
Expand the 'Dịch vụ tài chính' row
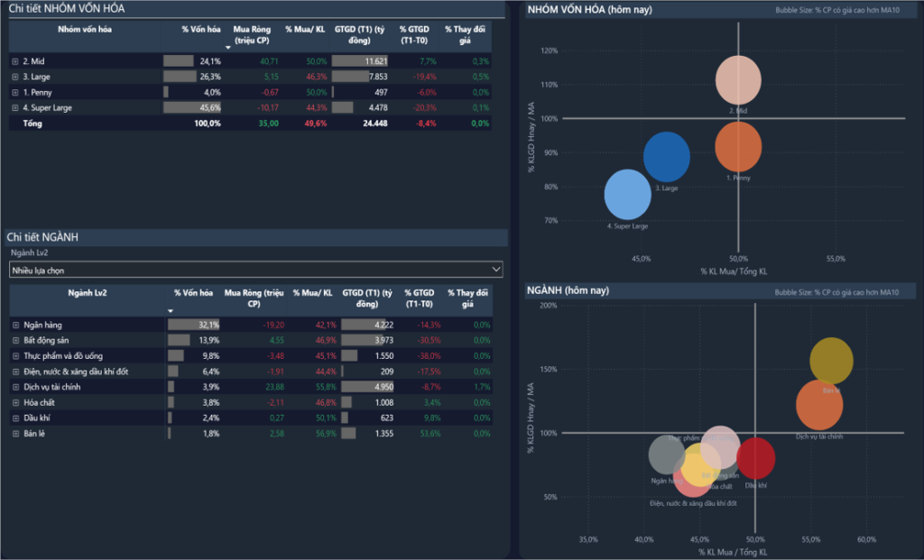tap(15, 387)
